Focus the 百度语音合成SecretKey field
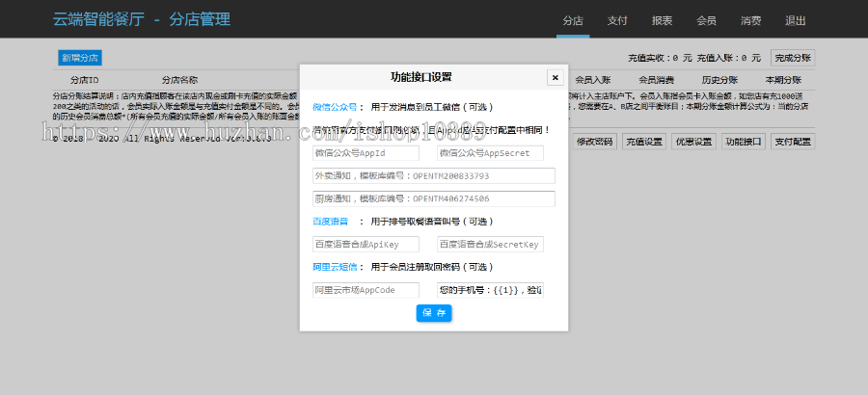Image resolution: width=868 pixels, height=395 pixels. [x=490, y=244]
